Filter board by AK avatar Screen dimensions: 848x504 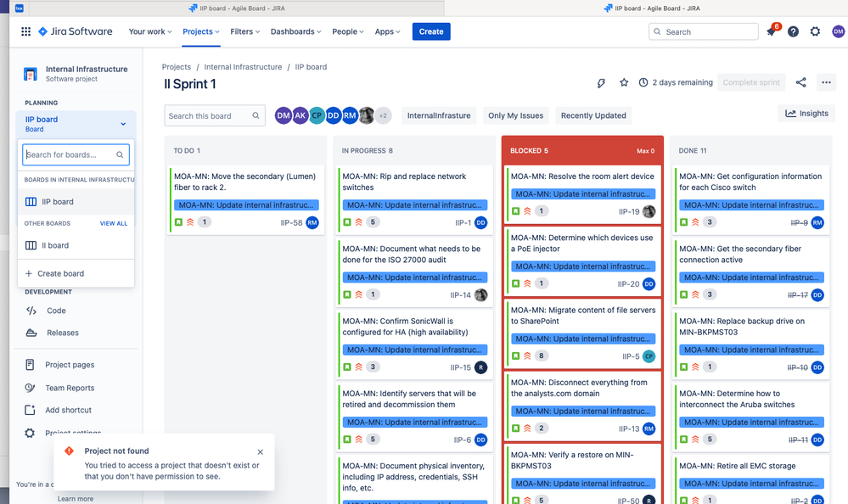coord(300,115)
